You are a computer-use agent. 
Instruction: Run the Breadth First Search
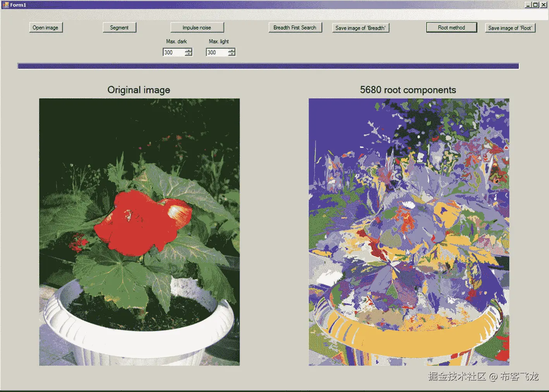point(295,28)
